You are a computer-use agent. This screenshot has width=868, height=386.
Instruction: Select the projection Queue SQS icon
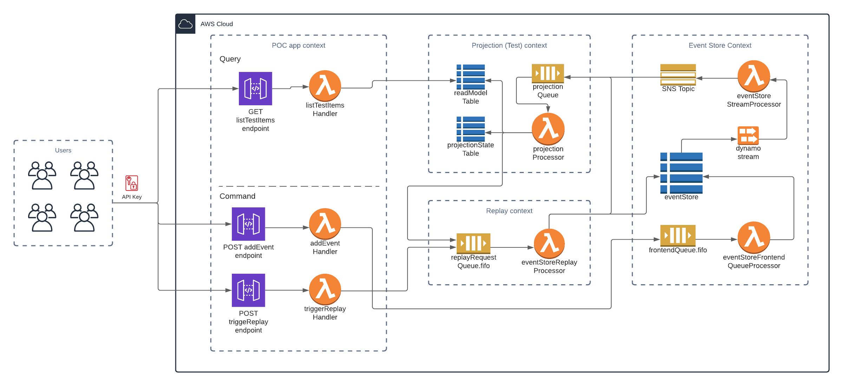coord(548,73)
